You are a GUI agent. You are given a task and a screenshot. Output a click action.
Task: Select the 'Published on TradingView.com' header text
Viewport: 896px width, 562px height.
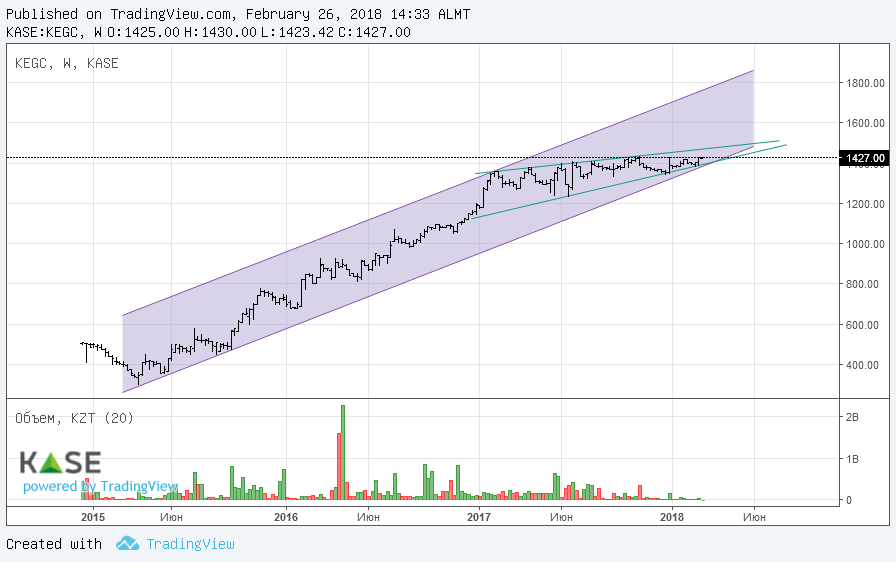(x=238, y=14)
